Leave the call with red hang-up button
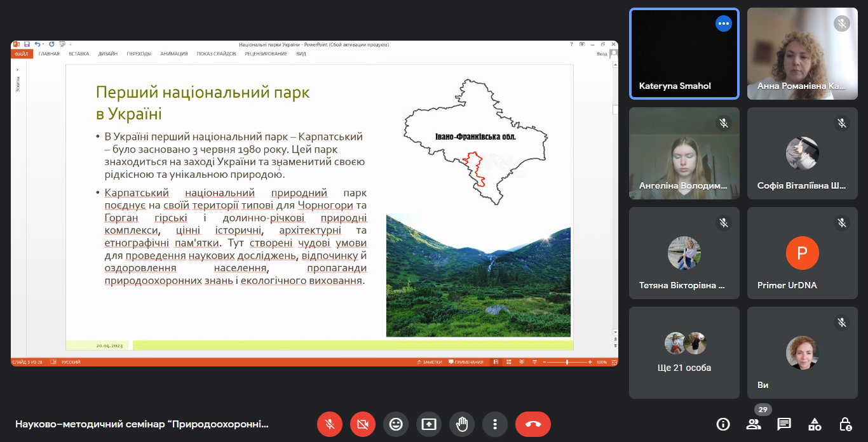The height and width of the screenshot is (442, 868). pos(532,424)
